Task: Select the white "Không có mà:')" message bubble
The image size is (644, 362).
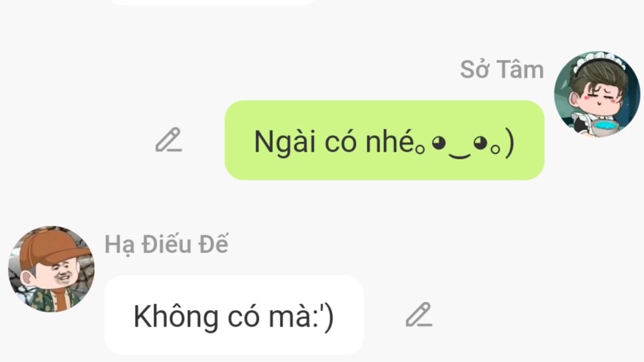Action: tap(234, 315)
